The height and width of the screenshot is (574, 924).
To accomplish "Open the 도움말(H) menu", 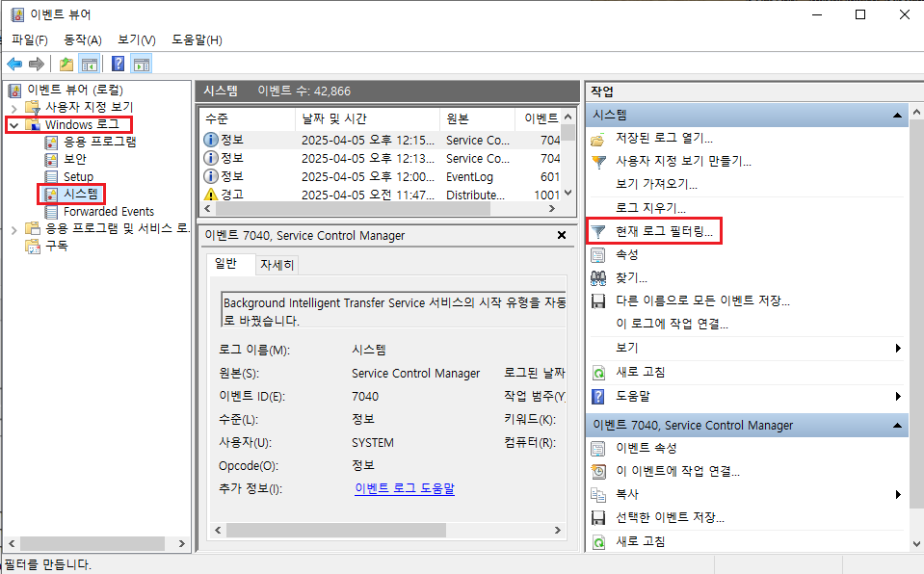I will pos(197,40).
